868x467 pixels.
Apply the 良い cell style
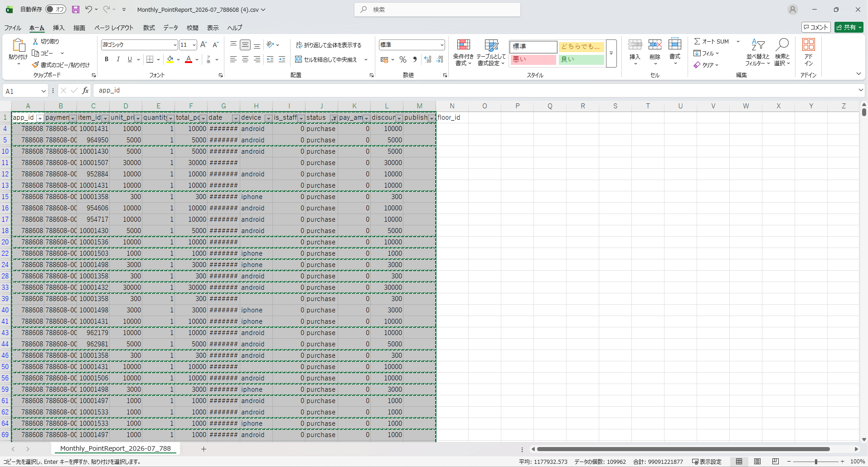click(581, 59)
